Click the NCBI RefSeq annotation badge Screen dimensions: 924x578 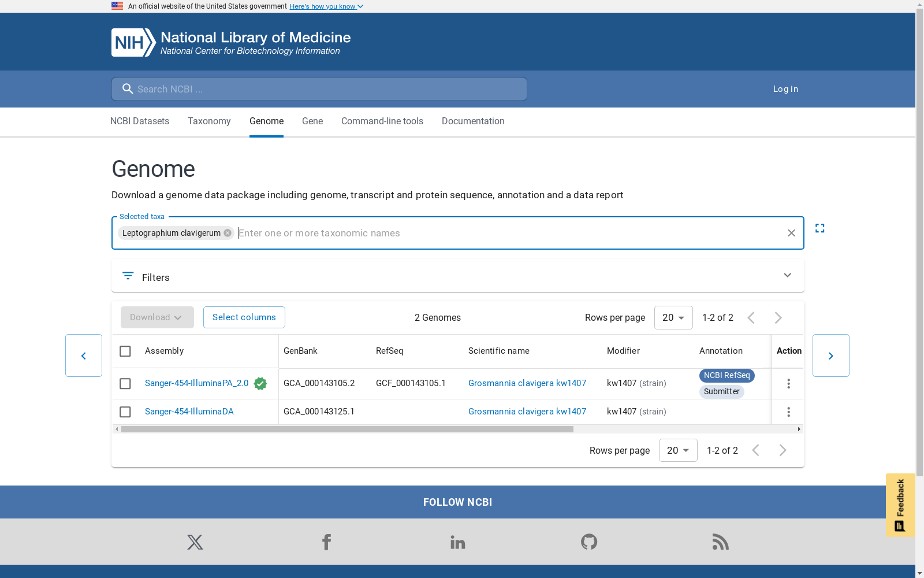point(727,376)
